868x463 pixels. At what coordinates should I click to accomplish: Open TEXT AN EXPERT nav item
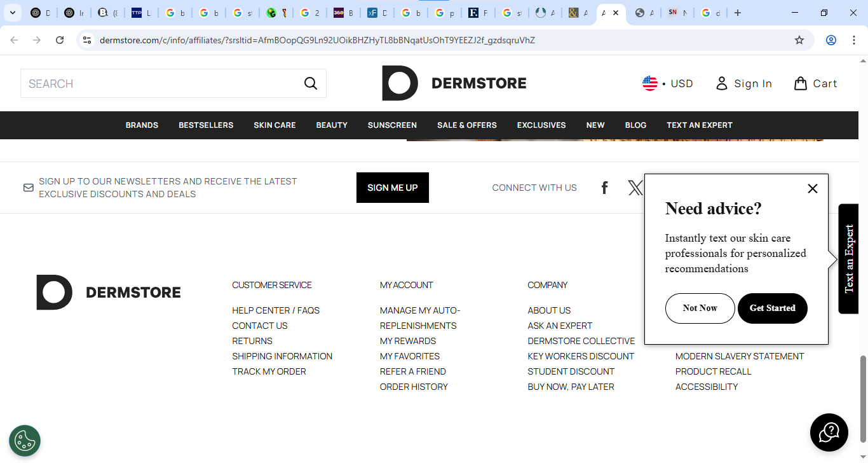pos(700,125)
